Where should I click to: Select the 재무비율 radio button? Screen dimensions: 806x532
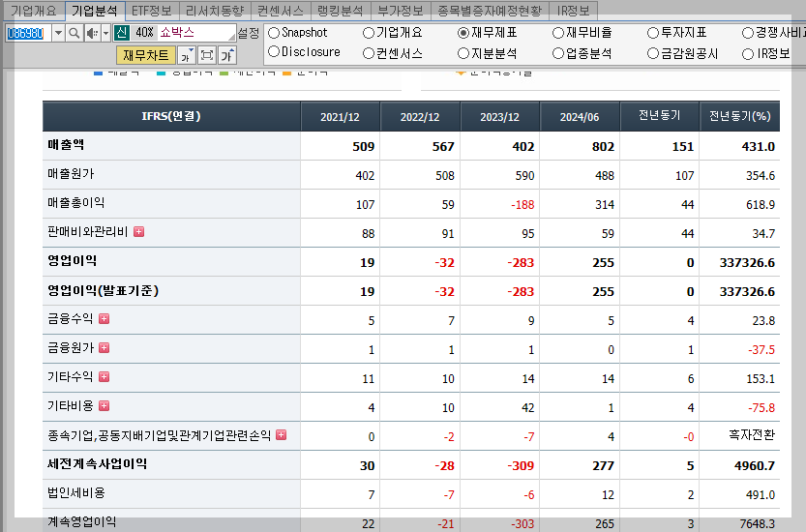click(558, 33)
